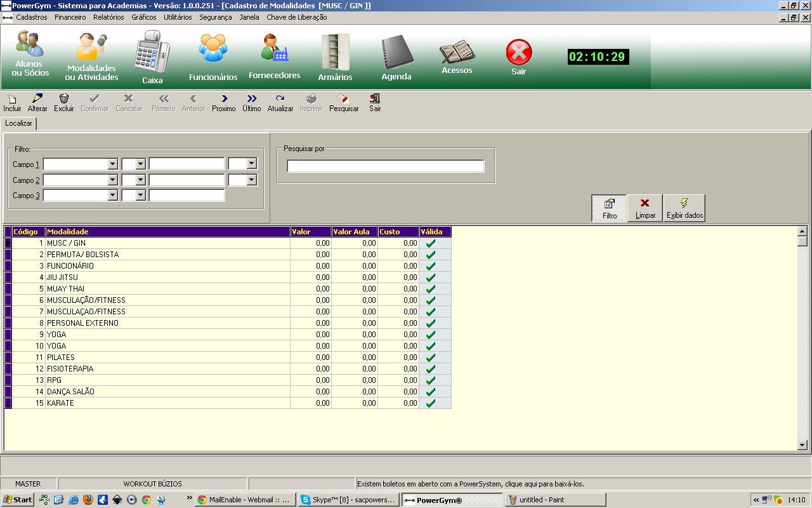
Task: Open the Financeiro menu
Action: click(x=70, y=17)
